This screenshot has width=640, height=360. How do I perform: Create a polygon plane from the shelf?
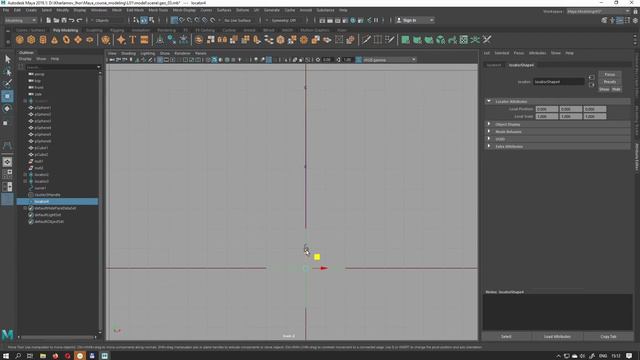click(x=78, y=40)
